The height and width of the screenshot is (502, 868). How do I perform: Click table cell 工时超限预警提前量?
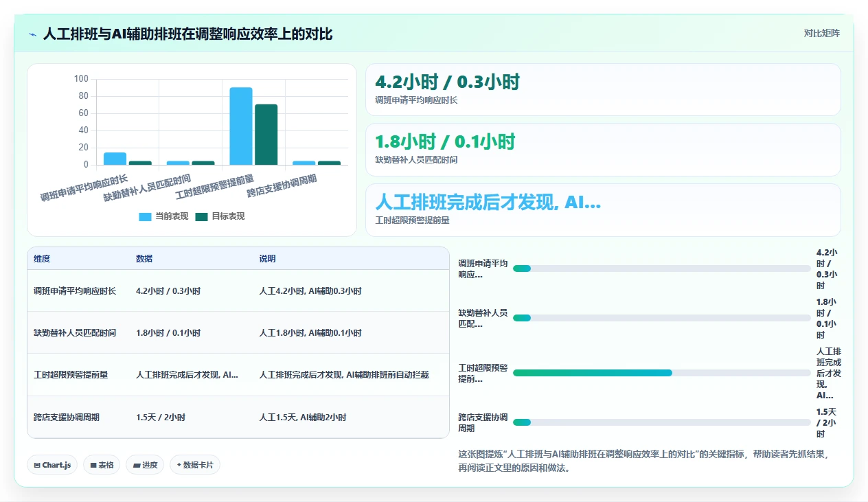click(71, 375)
